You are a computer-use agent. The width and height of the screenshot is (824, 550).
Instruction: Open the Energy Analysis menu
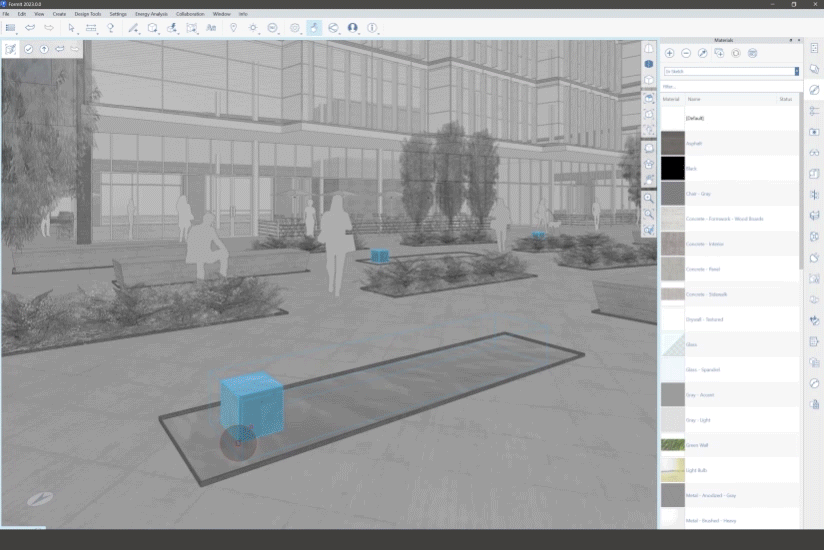pos(152,14)
